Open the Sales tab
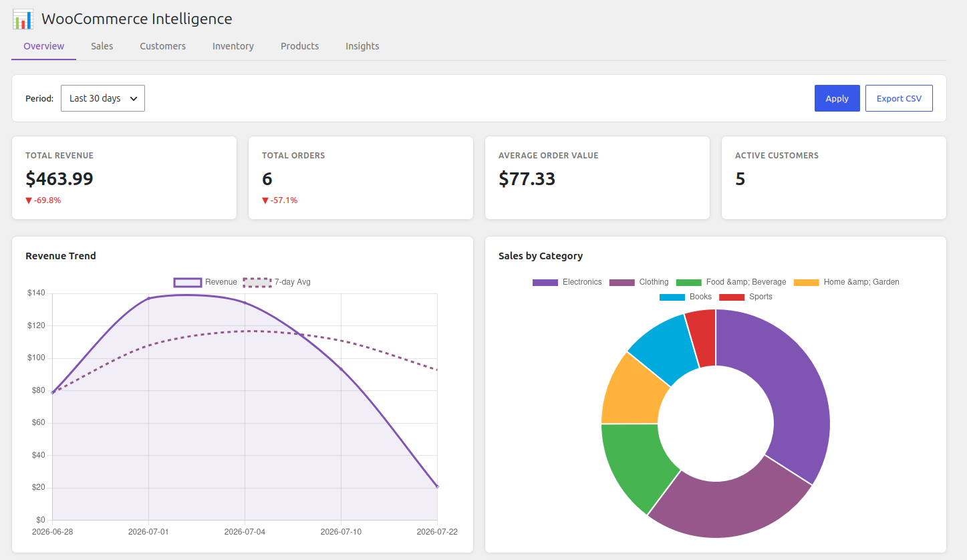The height and width of the screenshot is (560, 967). pyautogui.click(x=102, y=46)
